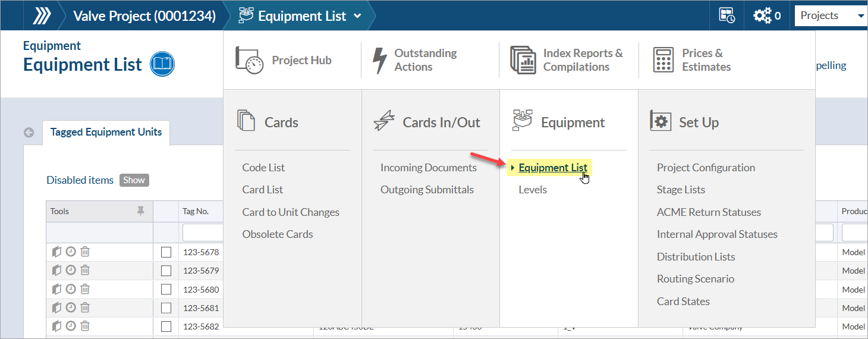Delete row 123-5682 with trash icon

pos(85,326)
